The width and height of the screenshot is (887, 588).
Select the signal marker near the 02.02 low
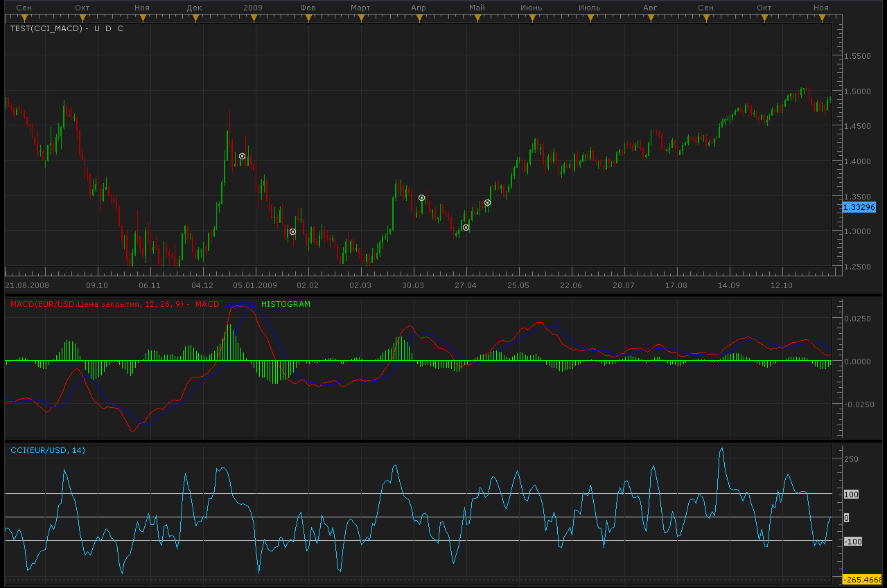tap(292, 231)
